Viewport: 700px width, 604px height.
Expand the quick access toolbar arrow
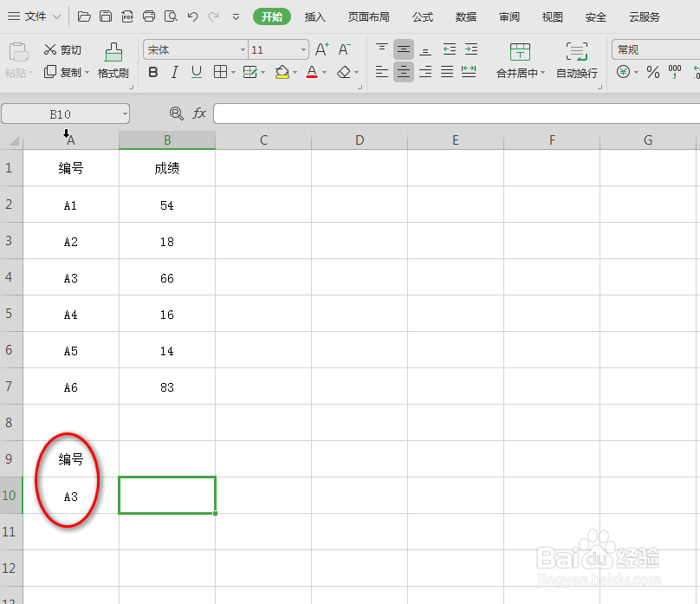click(x=236, y=17)
